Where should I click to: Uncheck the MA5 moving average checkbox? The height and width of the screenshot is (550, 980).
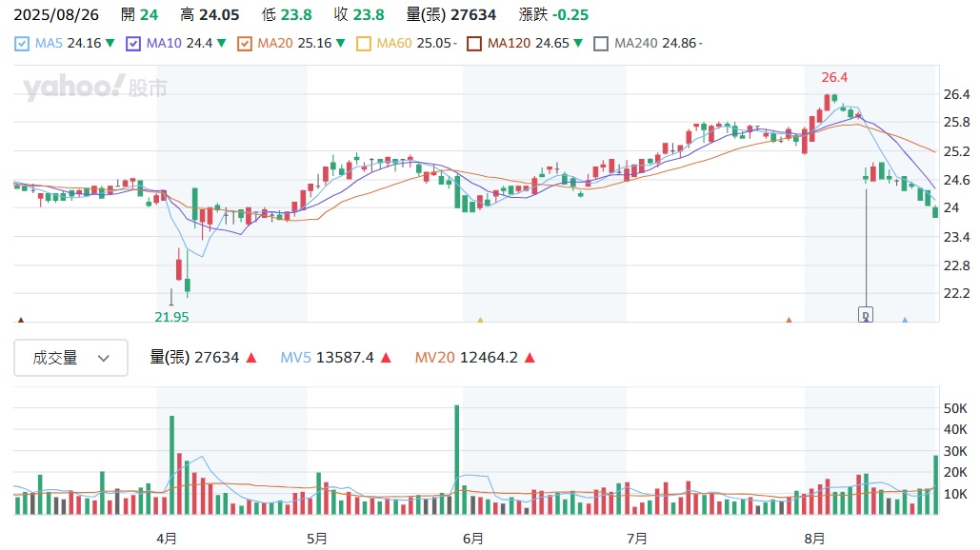[22, 43]
